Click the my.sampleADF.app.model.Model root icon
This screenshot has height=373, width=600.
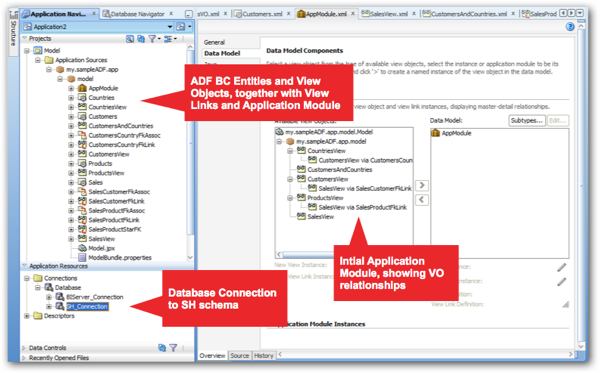(x=279, y=132)
